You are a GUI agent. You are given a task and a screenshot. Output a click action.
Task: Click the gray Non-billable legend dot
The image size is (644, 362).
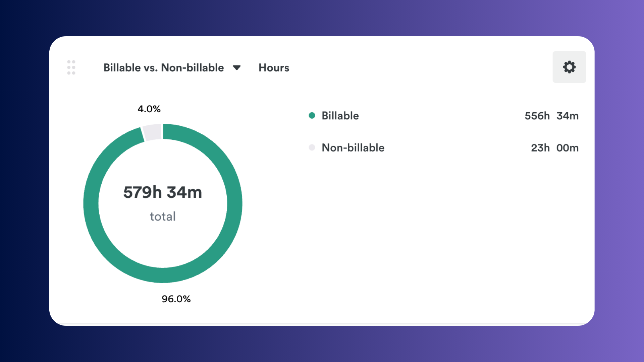point(312,147)
